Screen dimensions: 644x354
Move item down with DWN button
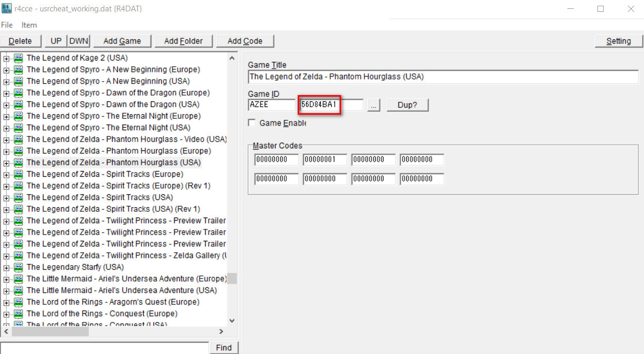79,41
